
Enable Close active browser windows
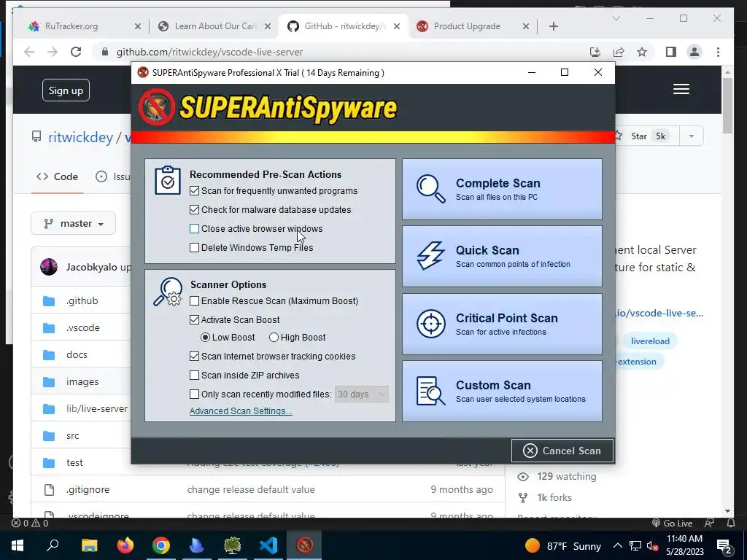(194, 229)
